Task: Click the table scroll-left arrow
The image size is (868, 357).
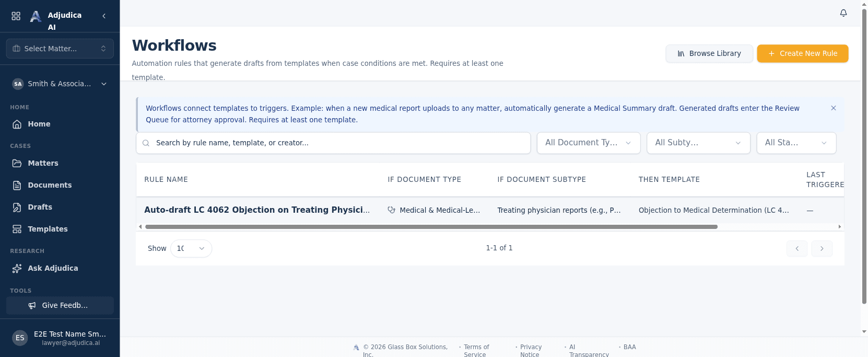Action: click(140, 227)
